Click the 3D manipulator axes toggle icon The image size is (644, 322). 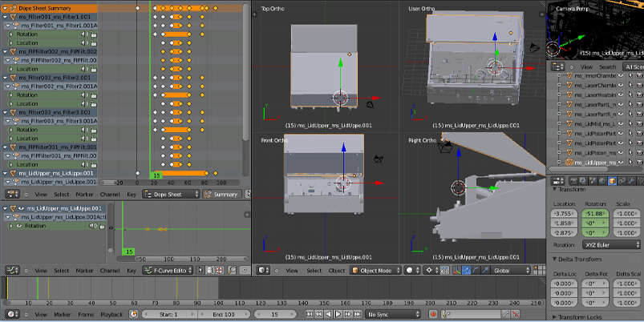click(x=456, y=270)
